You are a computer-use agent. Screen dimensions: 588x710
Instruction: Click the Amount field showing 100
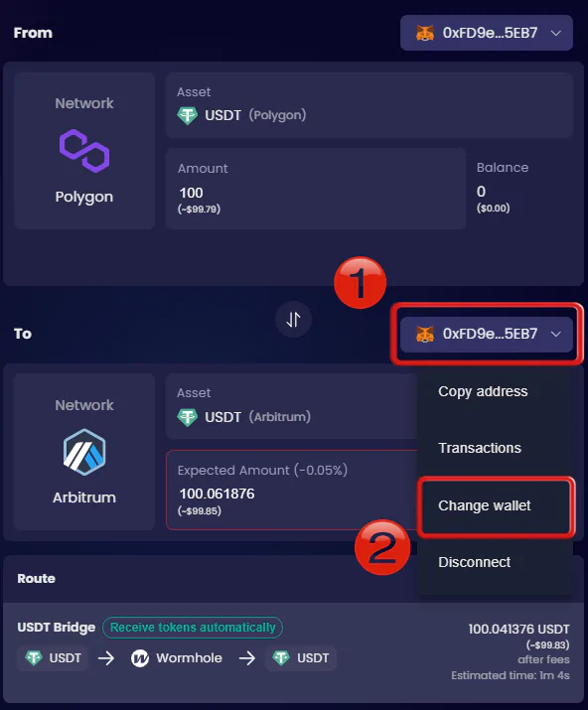(x=316, y=189)
